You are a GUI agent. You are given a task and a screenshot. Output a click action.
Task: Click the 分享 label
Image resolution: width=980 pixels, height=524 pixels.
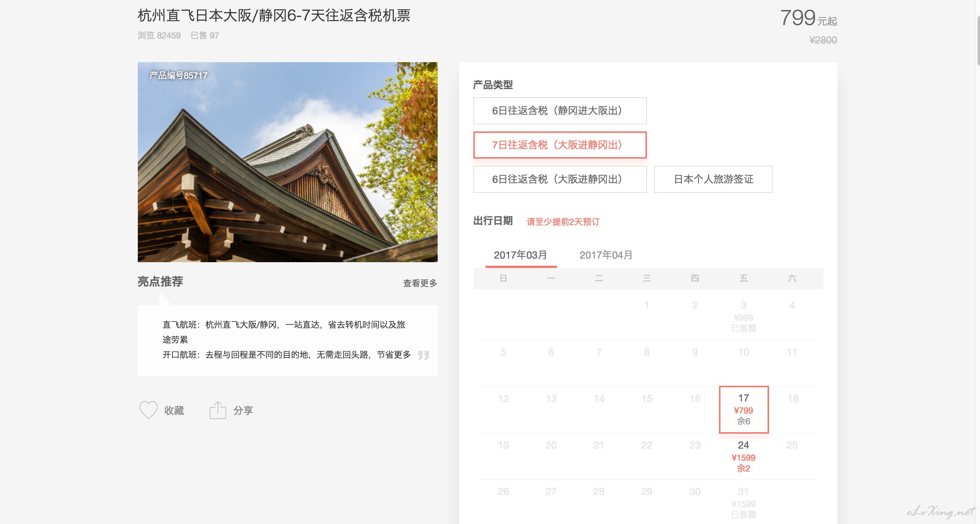coord(243,410)
